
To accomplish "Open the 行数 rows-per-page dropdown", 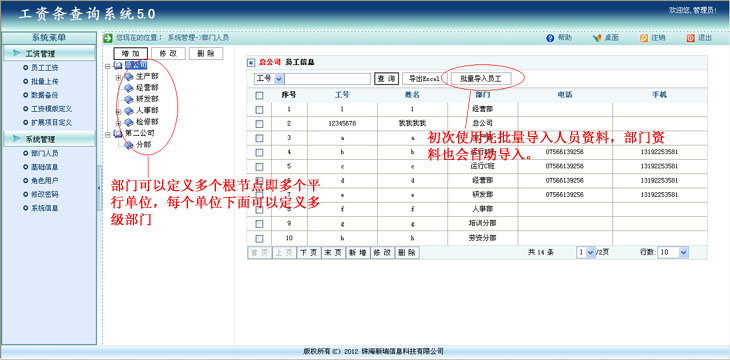I will (x=673, y=252).
